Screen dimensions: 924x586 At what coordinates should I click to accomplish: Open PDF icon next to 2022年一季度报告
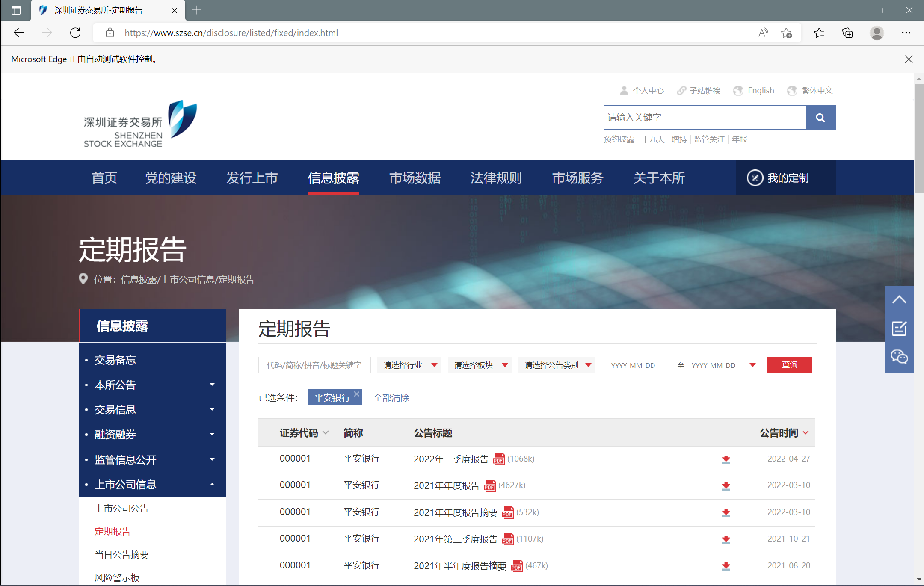(499, 459)
